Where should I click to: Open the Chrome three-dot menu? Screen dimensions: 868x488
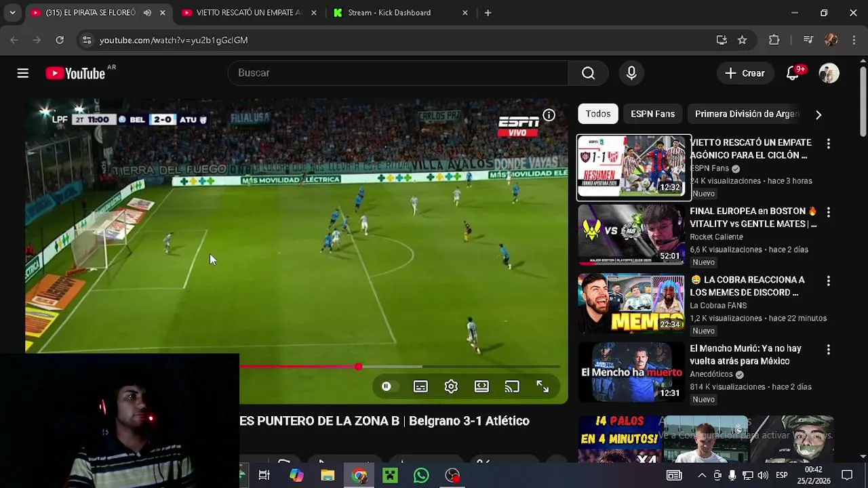pos(853,40)
